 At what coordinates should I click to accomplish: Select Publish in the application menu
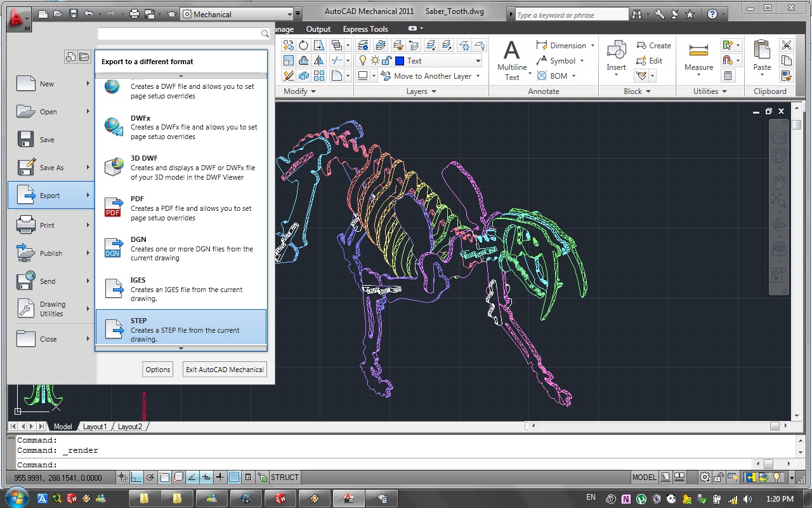point(52,253)
